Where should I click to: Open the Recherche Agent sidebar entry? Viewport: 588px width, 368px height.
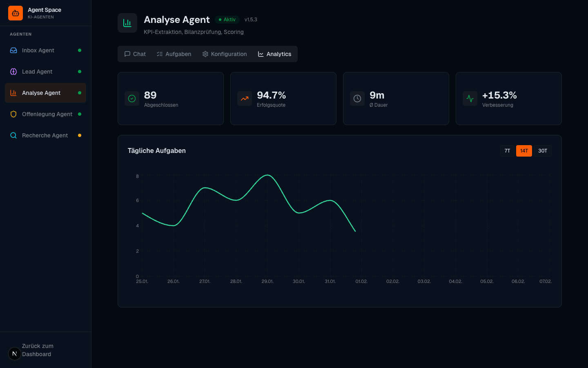[x=45, y=135]
